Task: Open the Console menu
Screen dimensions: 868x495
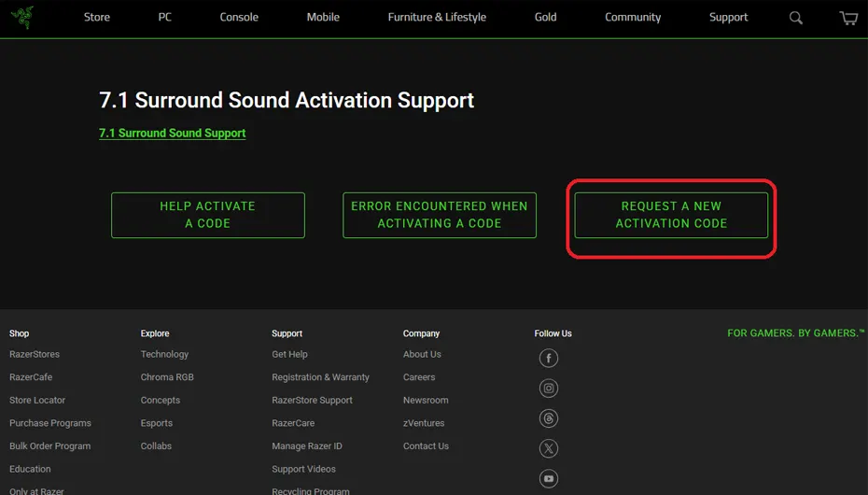Action: point(239,17)
